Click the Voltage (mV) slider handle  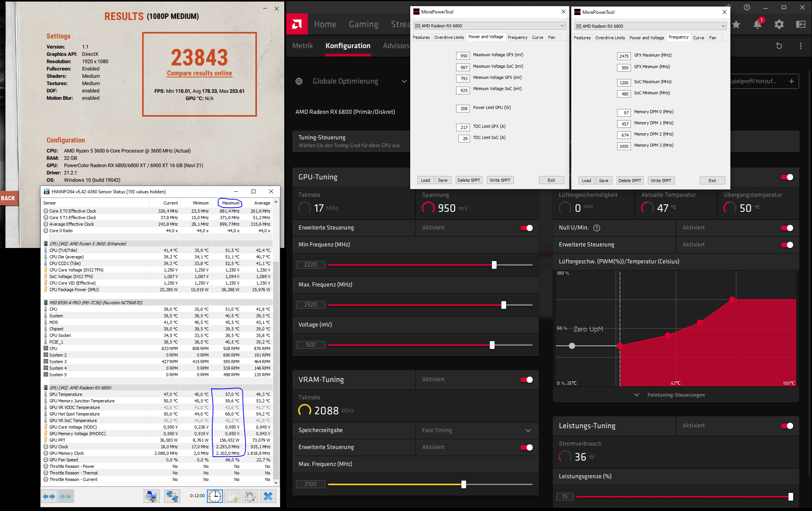[492, 345]
